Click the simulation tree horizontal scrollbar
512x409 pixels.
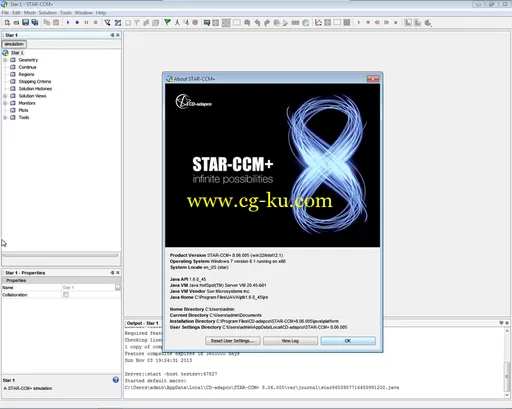tap(61, 255)
